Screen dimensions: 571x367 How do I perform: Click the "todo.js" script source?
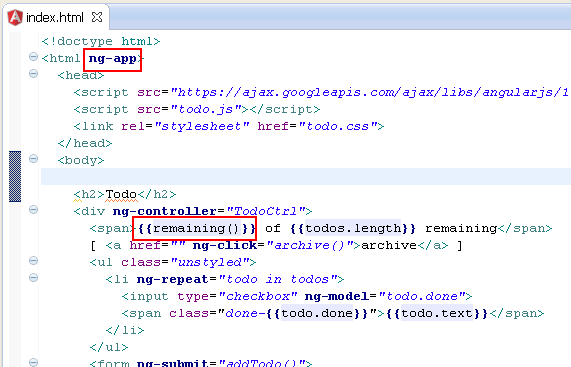206,109
